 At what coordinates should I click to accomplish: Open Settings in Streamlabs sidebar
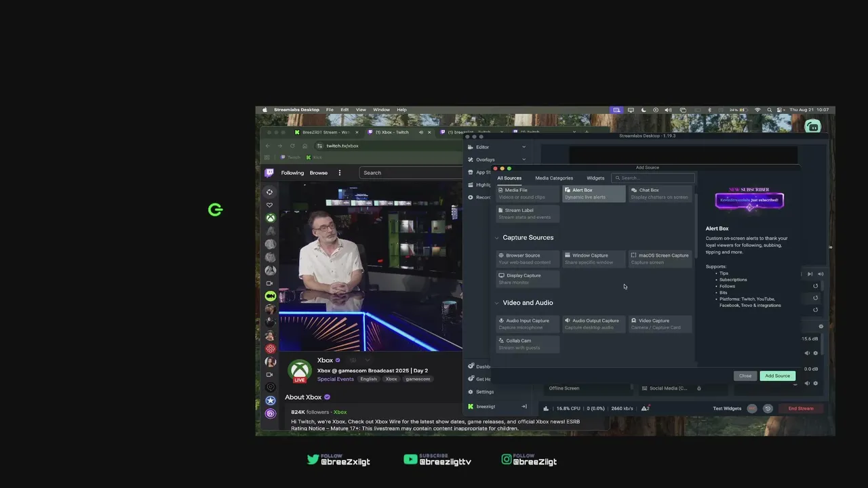pyautogui.click(x=481, y=392)
